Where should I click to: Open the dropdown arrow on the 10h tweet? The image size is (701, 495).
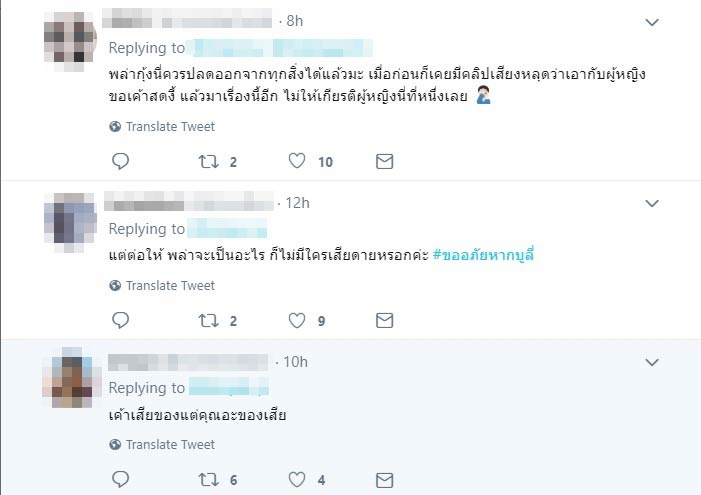pos(652,362)
